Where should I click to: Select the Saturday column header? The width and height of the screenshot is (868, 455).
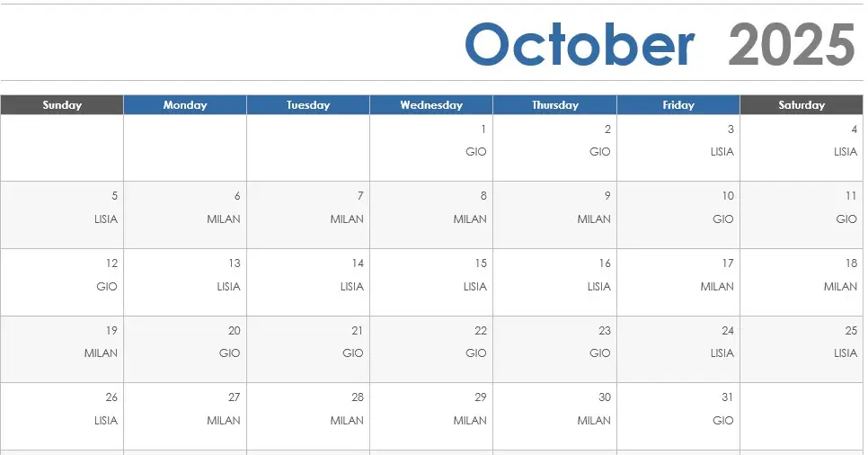(802, 104)
